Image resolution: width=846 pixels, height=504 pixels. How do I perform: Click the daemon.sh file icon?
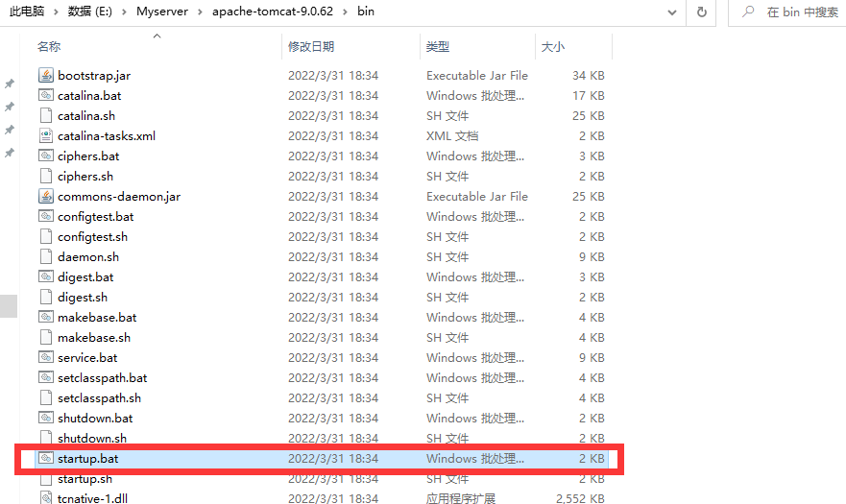click(x=46, y=256)
